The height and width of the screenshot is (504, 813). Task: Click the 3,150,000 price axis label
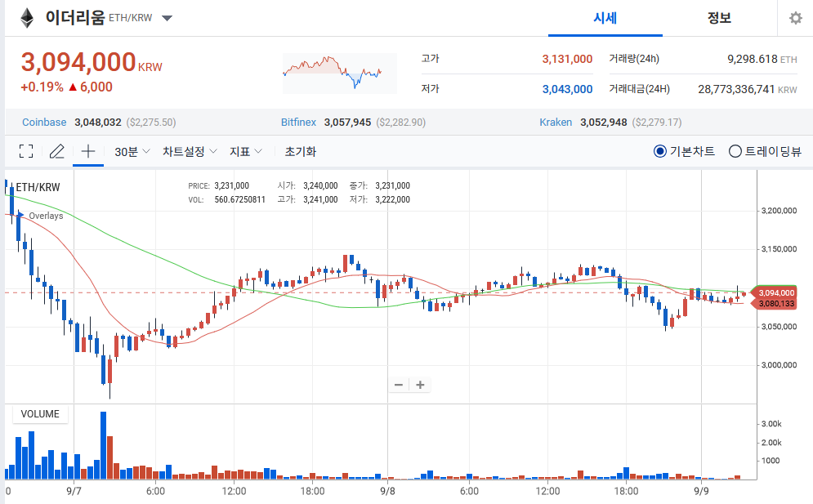point(779,249)
